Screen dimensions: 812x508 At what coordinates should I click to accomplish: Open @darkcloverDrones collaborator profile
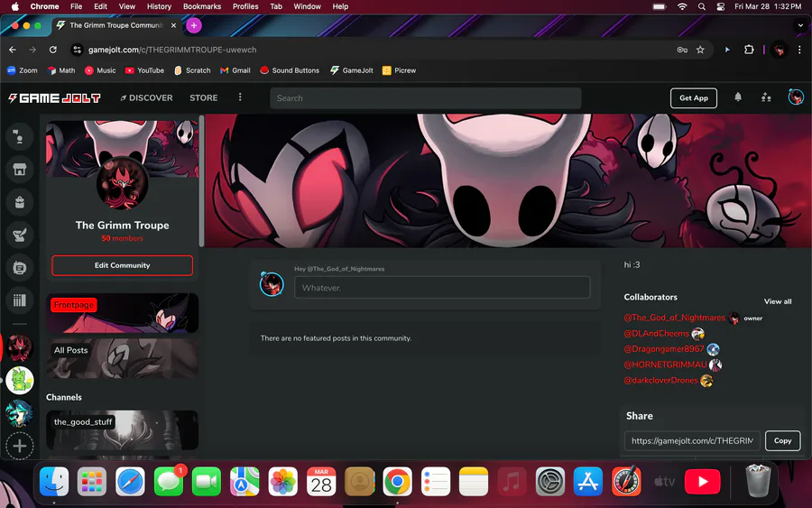click(660, 380)
